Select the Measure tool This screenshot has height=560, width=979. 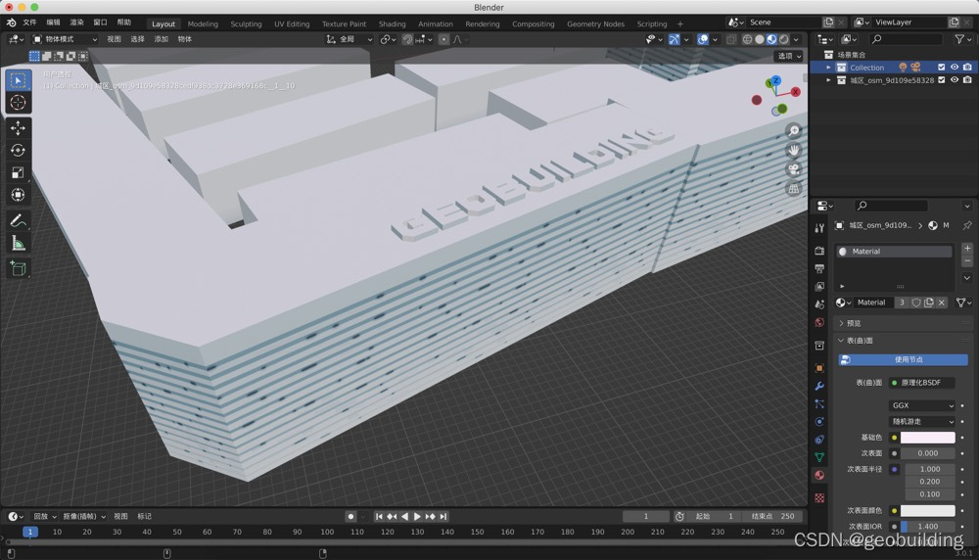click(18, 243)
